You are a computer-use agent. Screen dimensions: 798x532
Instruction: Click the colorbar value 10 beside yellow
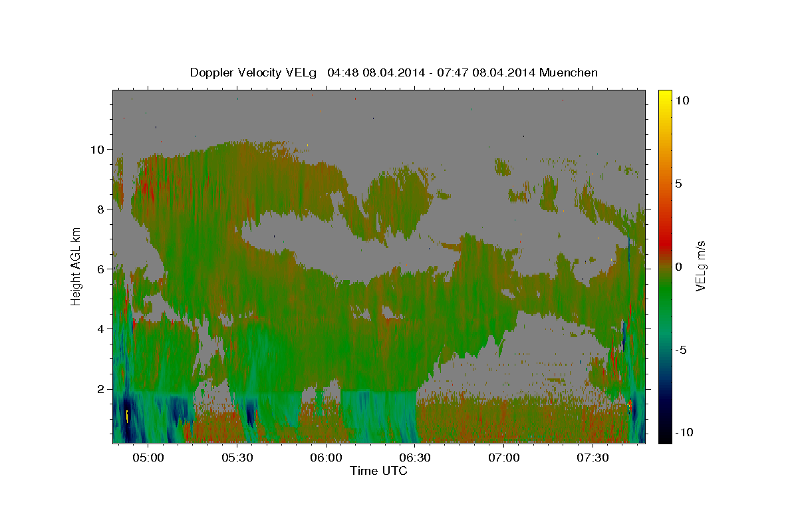pyautogui.click(x=682, y=100)
